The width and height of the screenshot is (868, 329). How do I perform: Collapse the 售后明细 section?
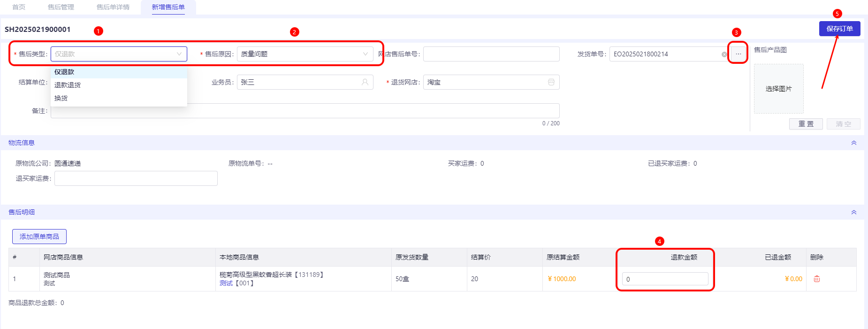854,212
